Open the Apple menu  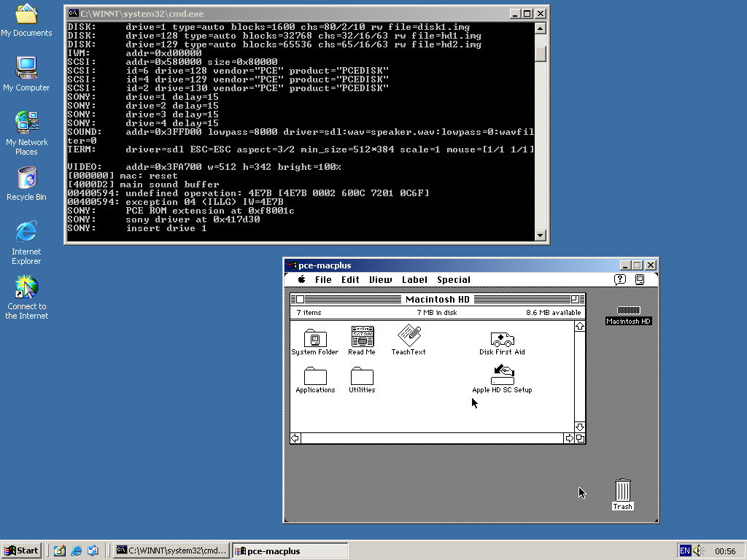301,279
